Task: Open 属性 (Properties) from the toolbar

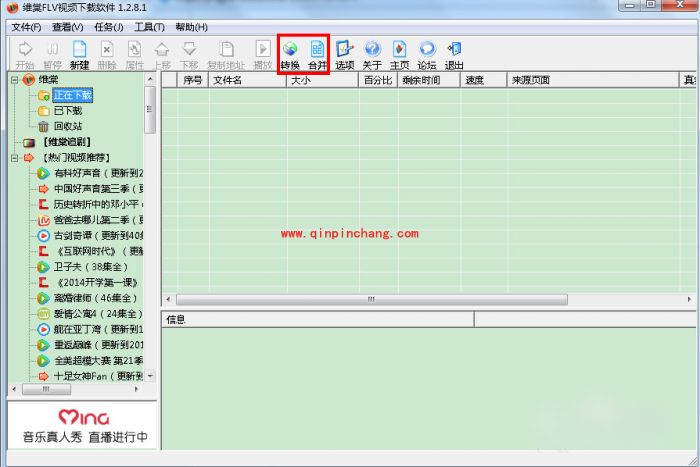Action: pyautogui.click(x=134, y=55)
